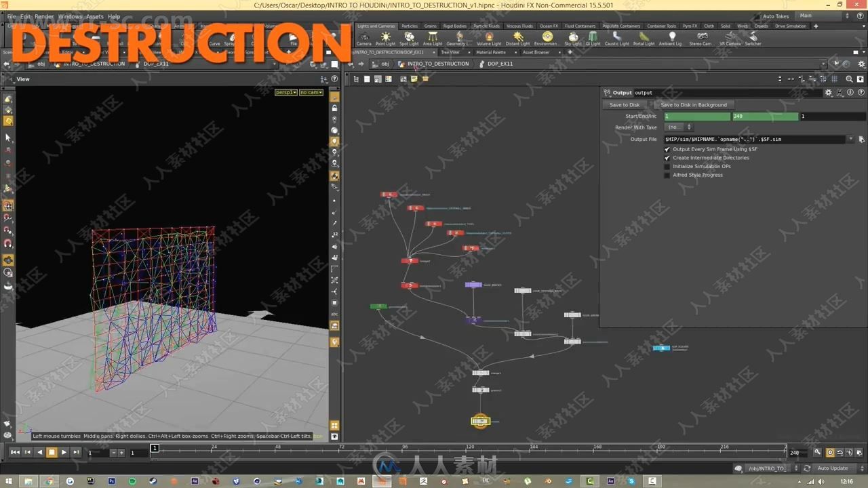Show node info in the parameter pane
The image size is (868, 488).
[850, 93]
